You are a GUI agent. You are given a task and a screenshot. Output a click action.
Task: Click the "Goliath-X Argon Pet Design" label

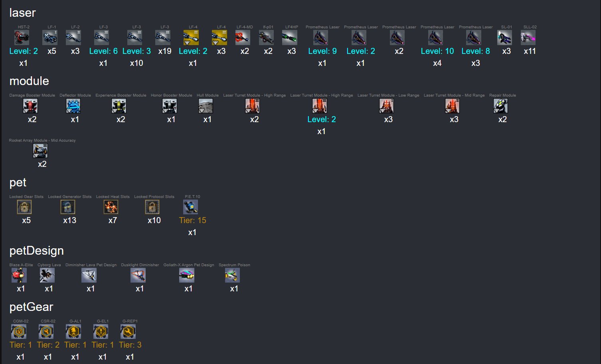point(189,265)
